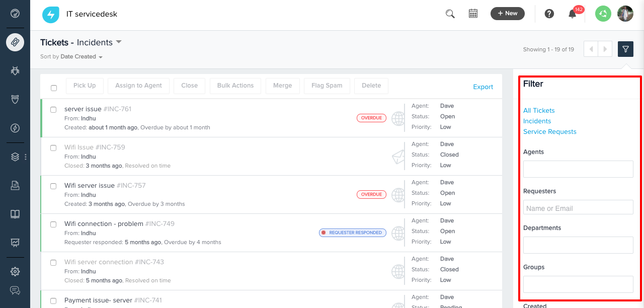Select checkbox for server issue #INC-761
The image size is (644, 308).
pos(53,110)
